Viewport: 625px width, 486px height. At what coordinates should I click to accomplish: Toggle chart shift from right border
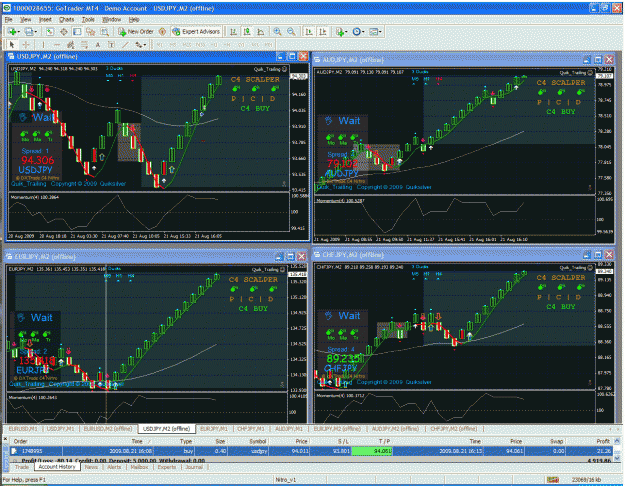(322, 31)
